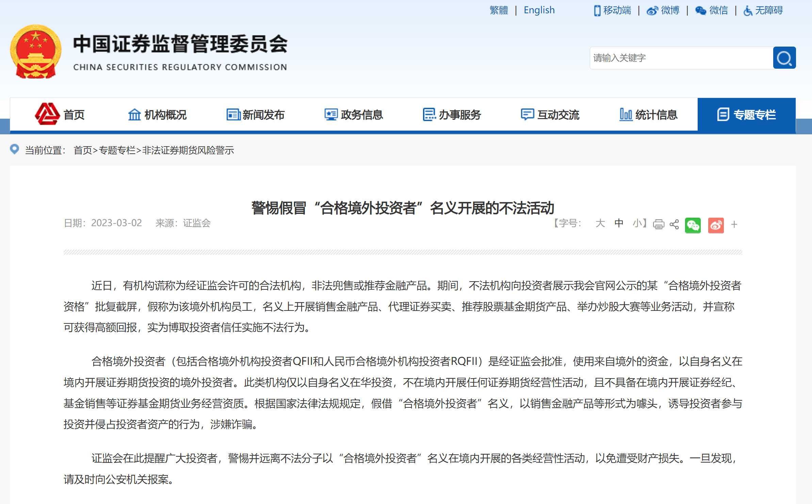The height and width of the screenshot is (504, 812).
Task: Switch site language to English
Action: (539, 11)
